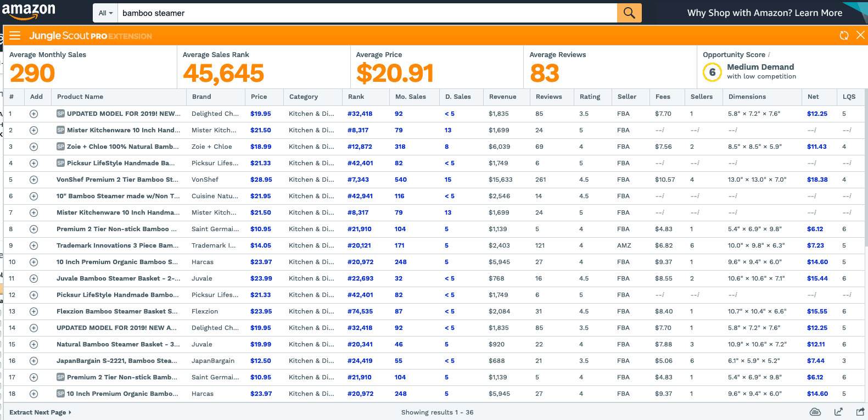Click price $28.95 in VonShef row
868x420 pixels.
coord(261,180)
